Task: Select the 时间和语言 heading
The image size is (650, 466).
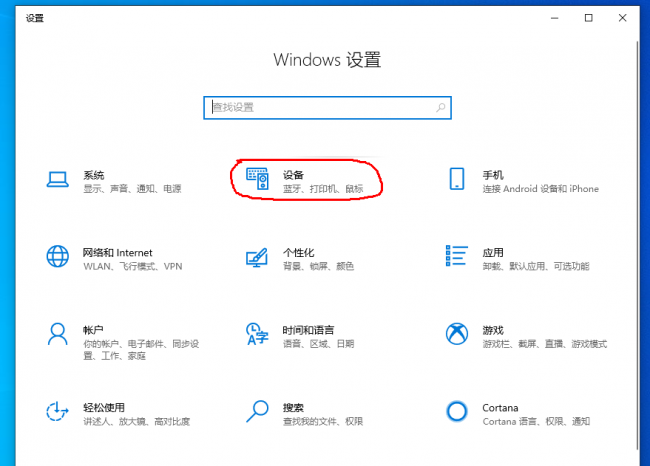Action: click(x=308, y=330)
